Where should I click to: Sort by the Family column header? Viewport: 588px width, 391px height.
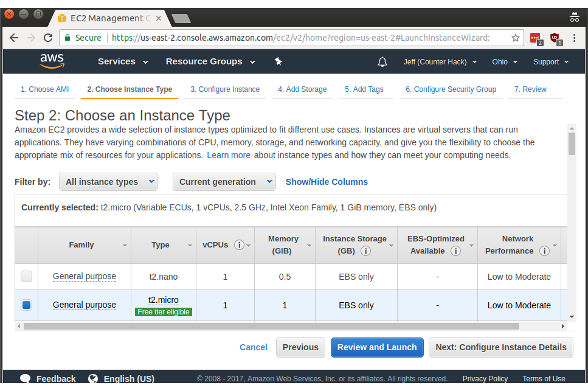(x=85, y=245)
